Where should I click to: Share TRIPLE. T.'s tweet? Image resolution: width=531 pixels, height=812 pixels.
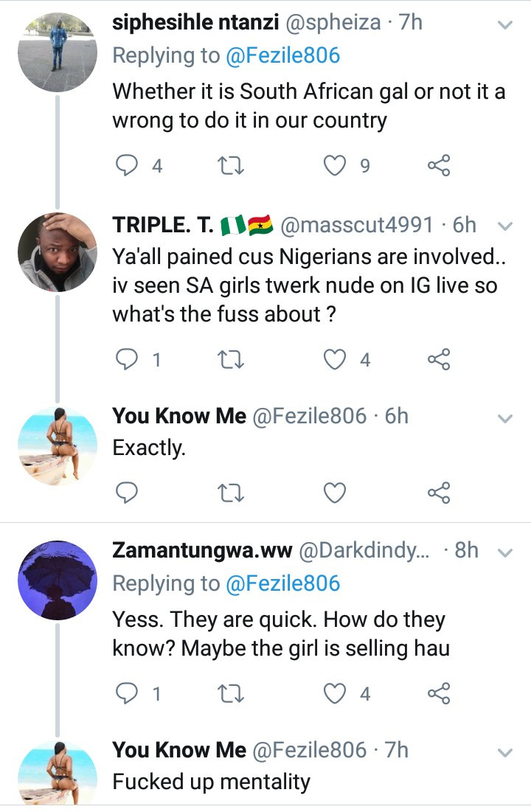tap(439, 360)
